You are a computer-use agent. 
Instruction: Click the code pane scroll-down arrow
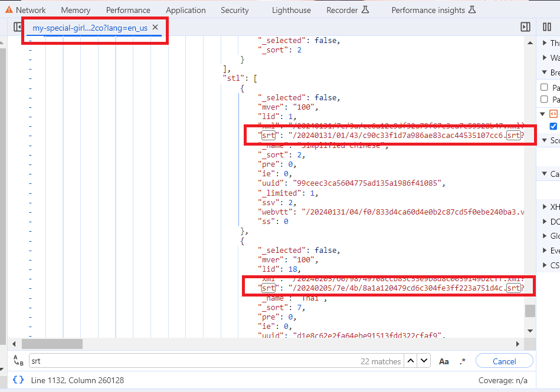(x=530, y=331)
